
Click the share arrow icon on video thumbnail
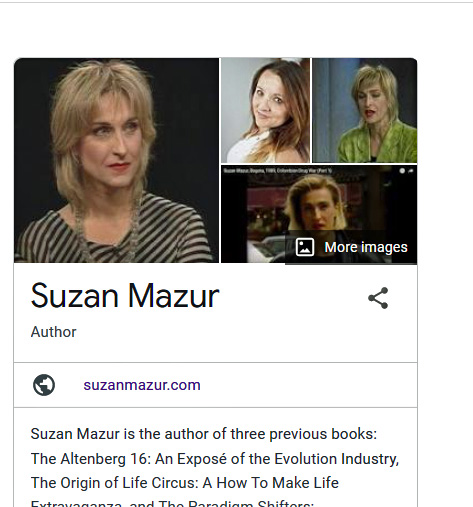coord(411,171)
